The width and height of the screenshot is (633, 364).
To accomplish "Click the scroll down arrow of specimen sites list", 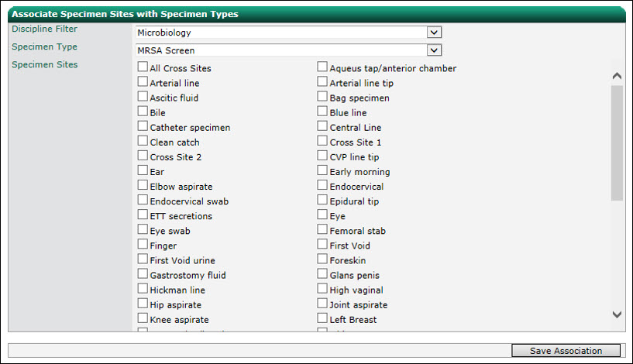I will tap(617, 314).
